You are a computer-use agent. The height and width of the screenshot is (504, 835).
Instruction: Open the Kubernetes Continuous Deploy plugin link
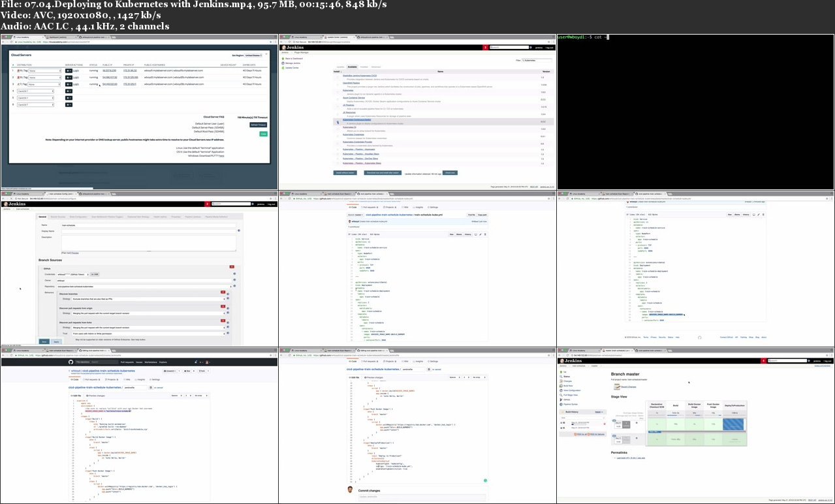point(356,120)
